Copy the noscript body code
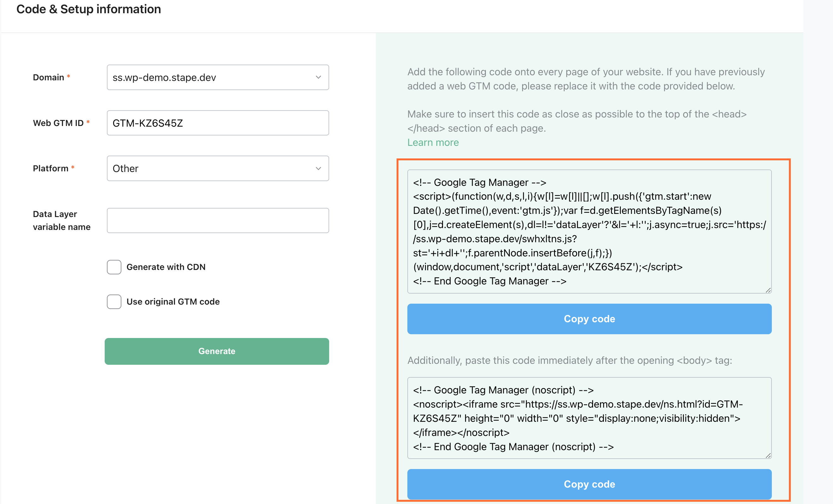 (x=589, y=484)
